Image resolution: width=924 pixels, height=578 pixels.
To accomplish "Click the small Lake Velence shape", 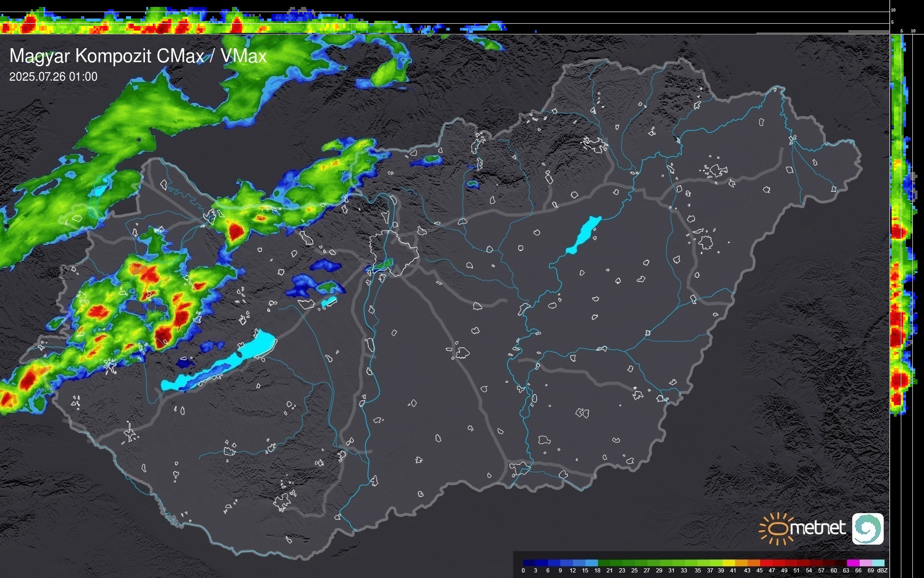I will (x=329, y=301).
